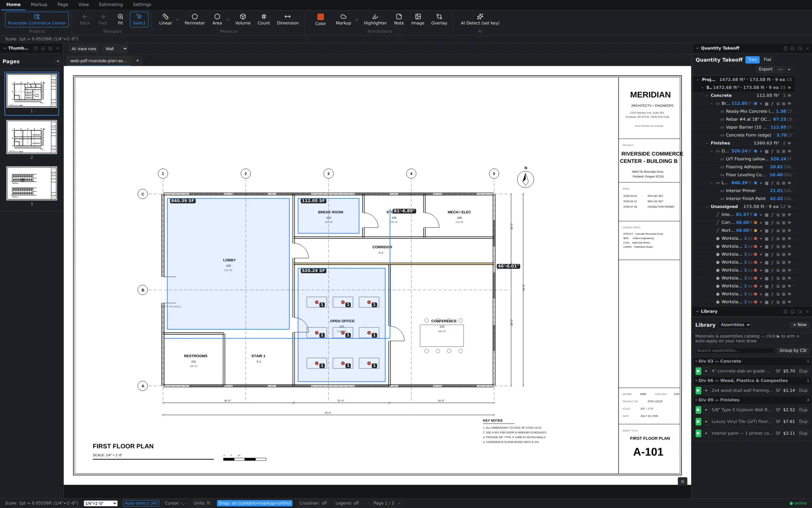
Task: Add a Note annotation
Action: (399, 19)
